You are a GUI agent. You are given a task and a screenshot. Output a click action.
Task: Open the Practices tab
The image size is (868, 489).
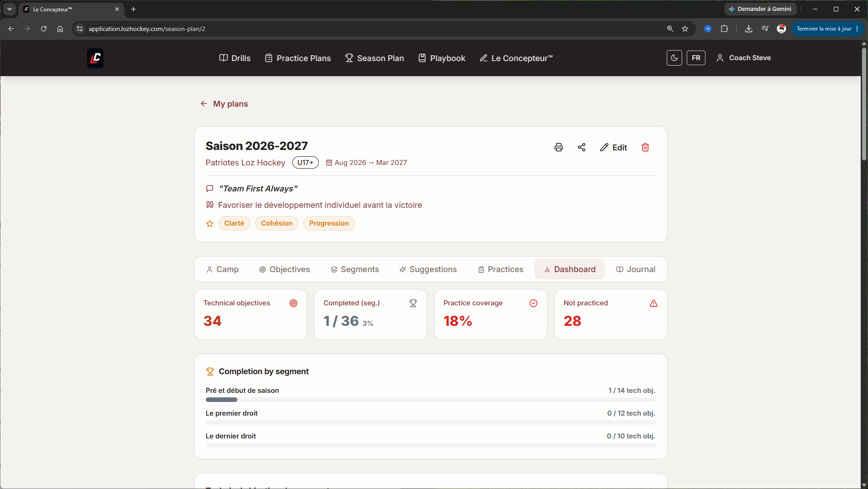click(x=500, y=269)
